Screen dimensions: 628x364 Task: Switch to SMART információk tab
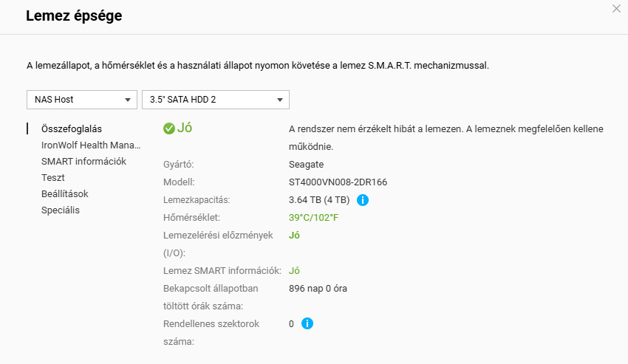pos(84,161)
